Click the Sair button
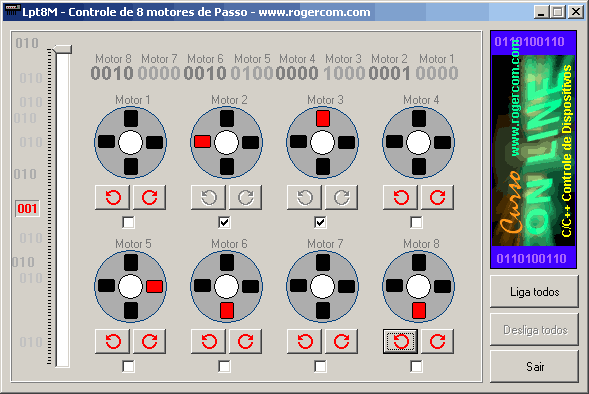The width and height of the screenshot is (589, 394). (x=535, y=367)
